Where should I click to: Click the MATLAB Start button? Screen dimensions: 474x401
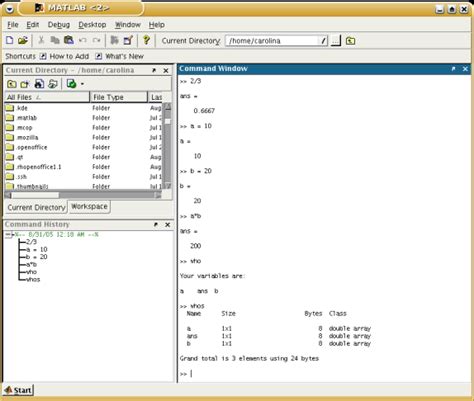[x=18, y=390]
